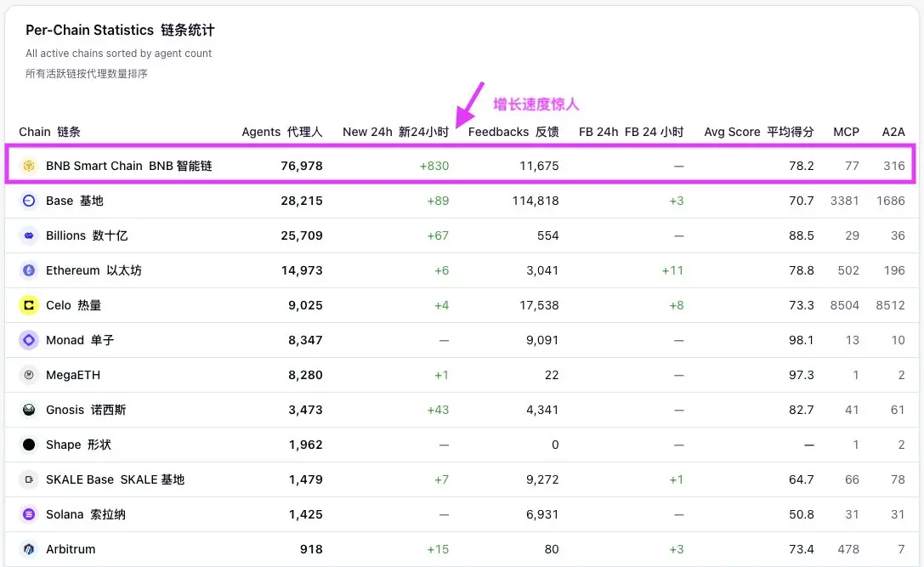Open the Monad chain name
Screen dimensions: 924x567
80,340
